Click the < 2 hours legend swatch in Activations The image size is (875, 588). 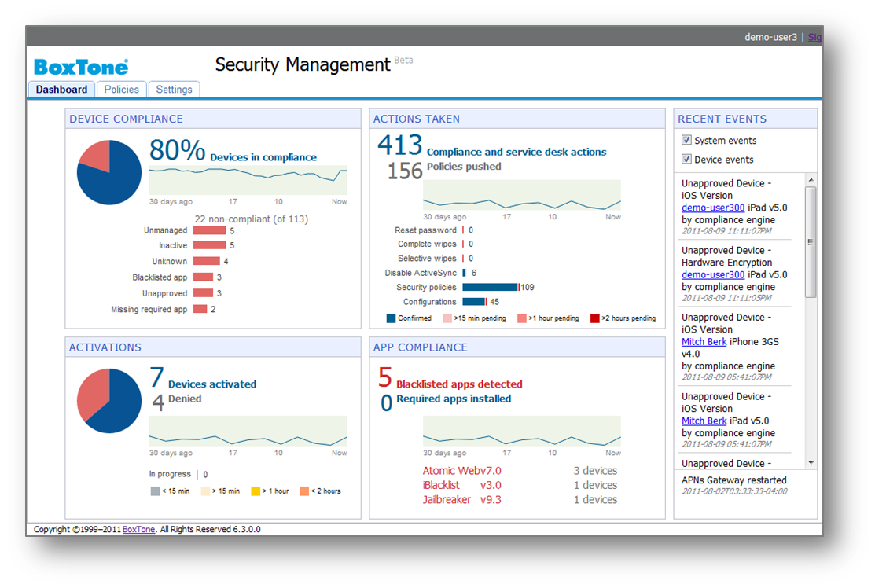click(x=304, y=491)
